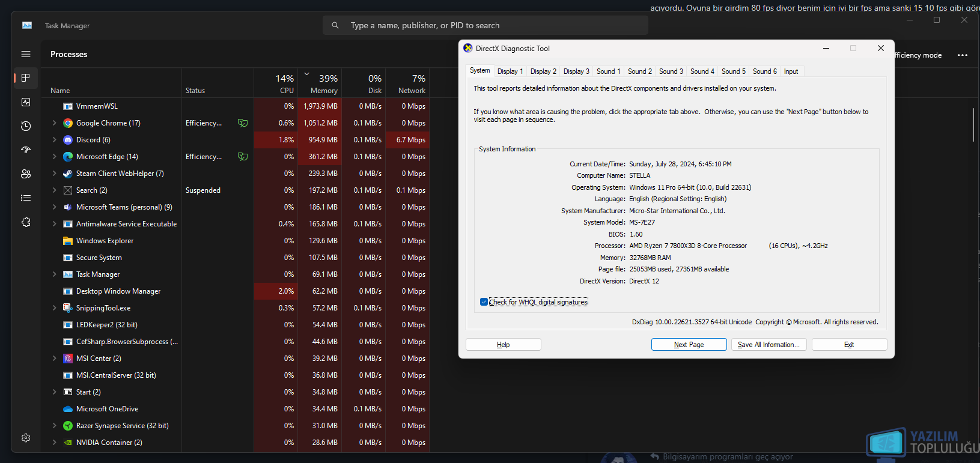This screenshot has height=463, width=980.
Task: Click the Razer Synapse Service icon
Action: 68,426
